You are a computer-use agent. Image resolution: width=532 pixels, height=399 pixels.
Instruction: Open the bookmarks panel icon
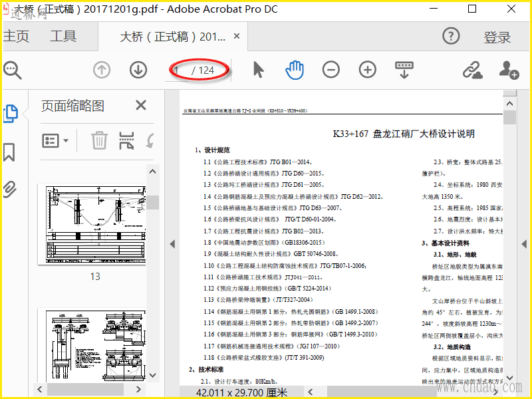pyautogui.click(x=9, y=152)
